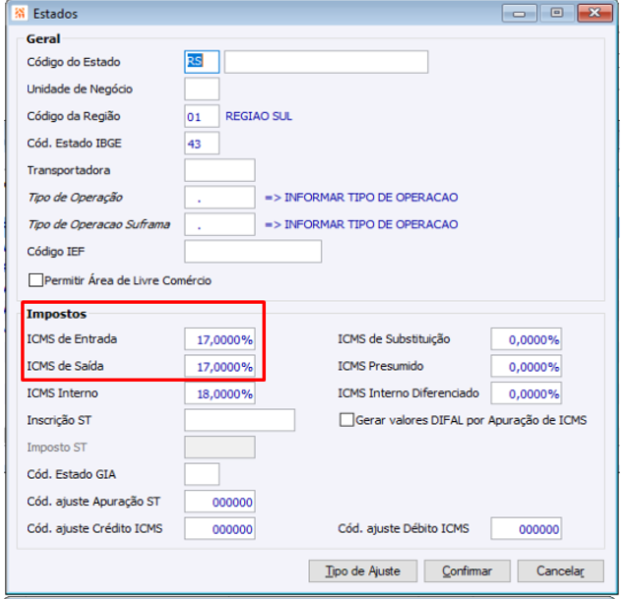
Task: Click the Cód. Estado IBGE field showing 43
Action: [202, 143]
